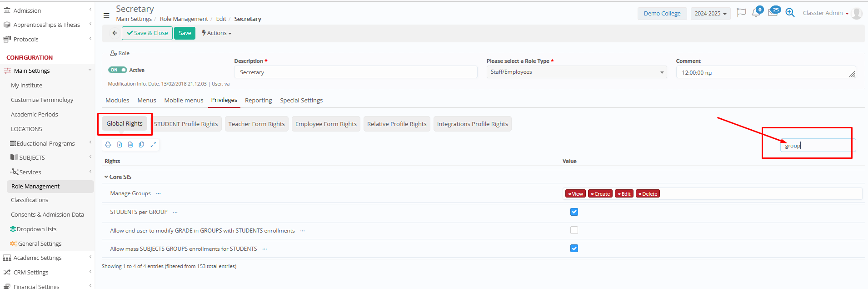
Task: Open the messages envelope icon
Action: pos(772,13)
